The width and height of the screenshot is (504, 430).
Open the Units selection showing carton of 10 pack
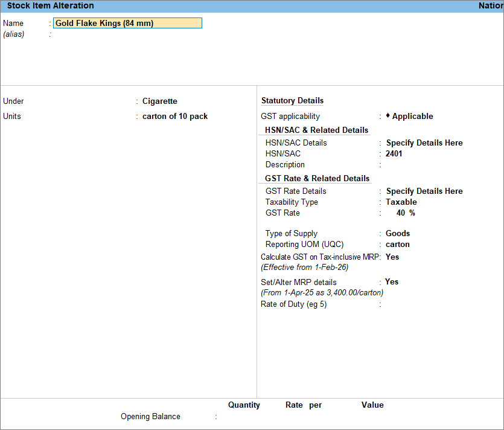pyautogui.click(x=174, y=117)
